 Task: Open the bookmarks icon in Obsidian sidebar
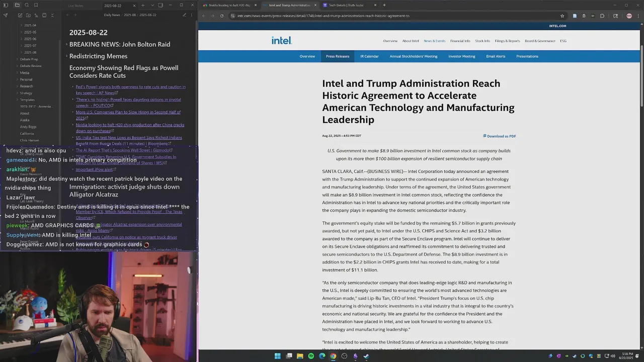(x=36, y=5)
